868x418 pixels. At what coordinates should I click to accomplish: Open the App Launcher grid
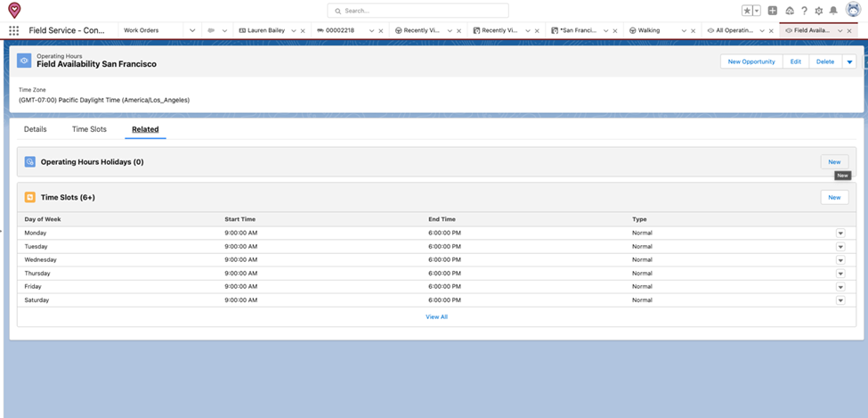pos(14,30)
